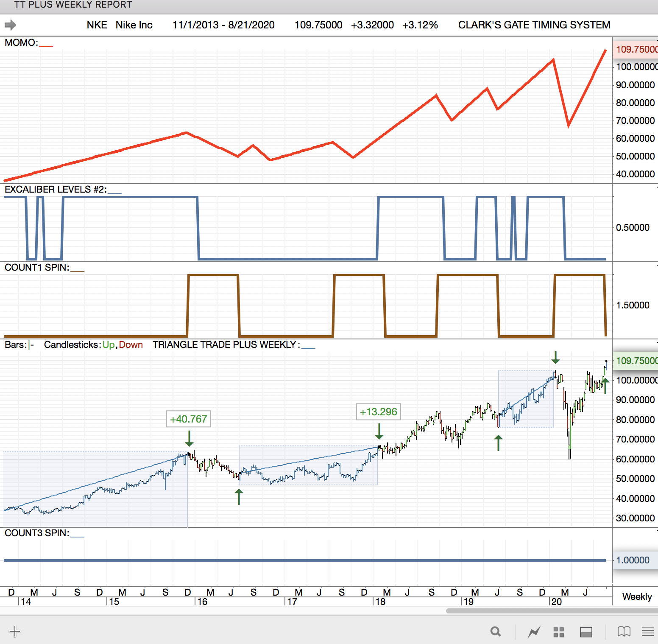Click the NKE ticker symbol field
The width and height of the screenshot is (658, 644).
coord(97,25)
